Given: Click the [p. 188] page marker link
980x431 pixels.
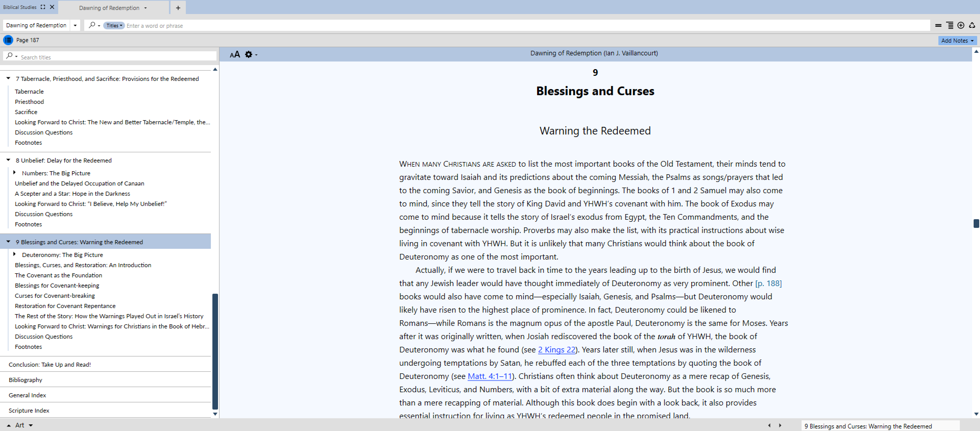Looking at the screenshot, I should coord(768,284).
